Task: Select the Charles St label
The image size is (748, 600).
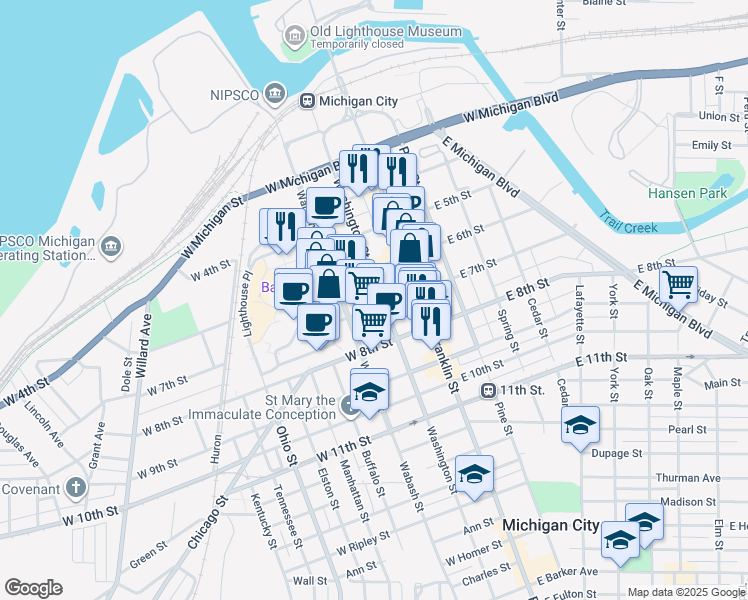Action: [487, 575]
